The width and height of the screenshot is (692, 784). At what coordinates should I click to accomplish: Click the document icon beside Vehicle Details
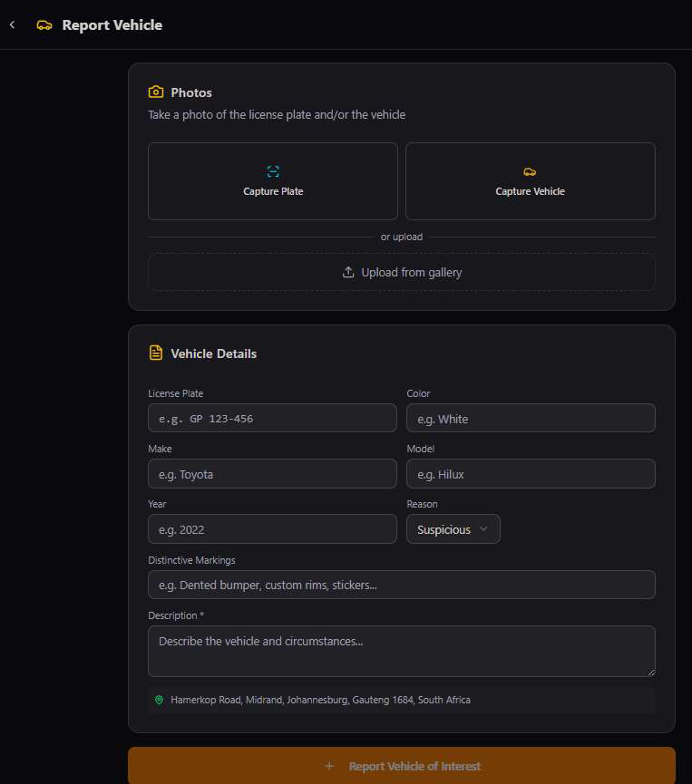pos(156,353)
